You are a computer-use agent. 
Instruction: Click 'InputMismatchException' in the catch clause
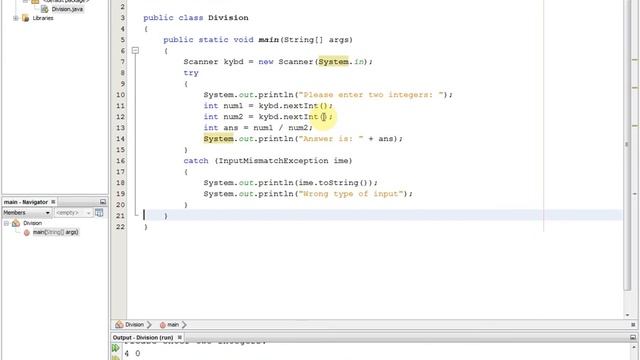(273, 161)
